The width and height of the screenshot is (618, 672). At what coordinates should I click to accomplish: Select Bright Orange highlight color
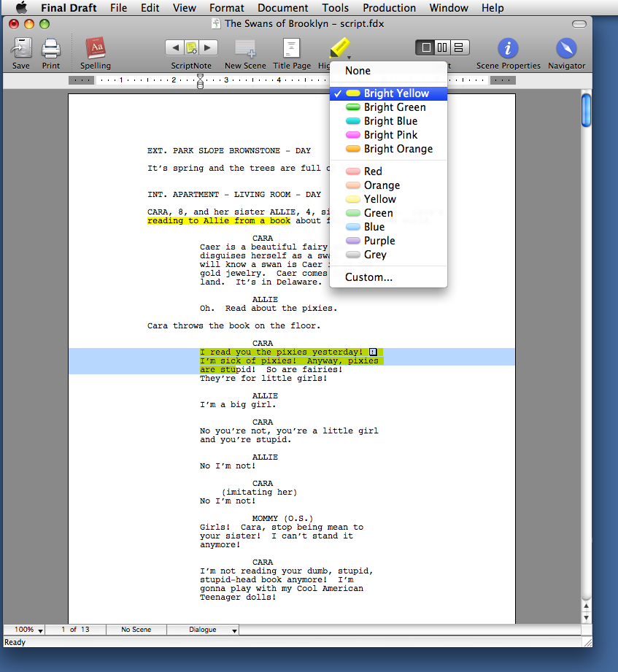pyautogui.click(x=388, y=149)
